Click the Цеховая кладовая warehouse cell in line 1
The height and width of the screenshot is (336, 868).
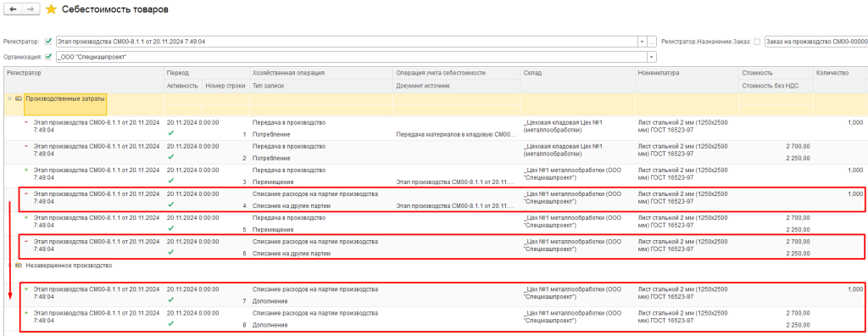(563, 126)
